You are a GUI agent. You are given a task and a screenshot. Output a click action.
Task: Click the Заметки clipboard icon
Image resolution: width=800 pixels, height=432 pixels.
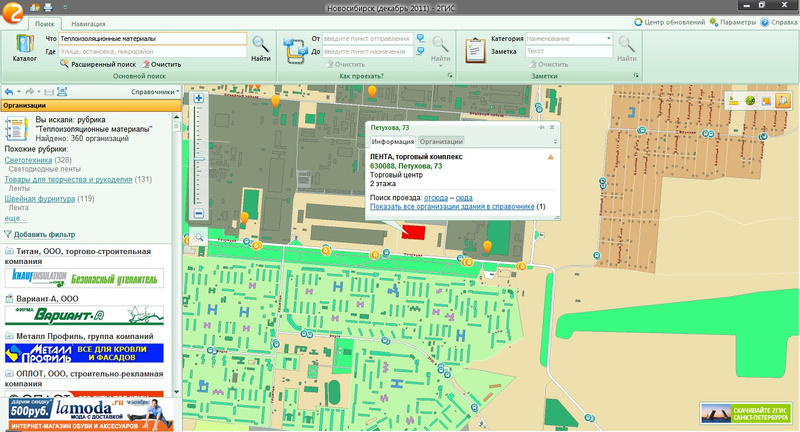475,50
